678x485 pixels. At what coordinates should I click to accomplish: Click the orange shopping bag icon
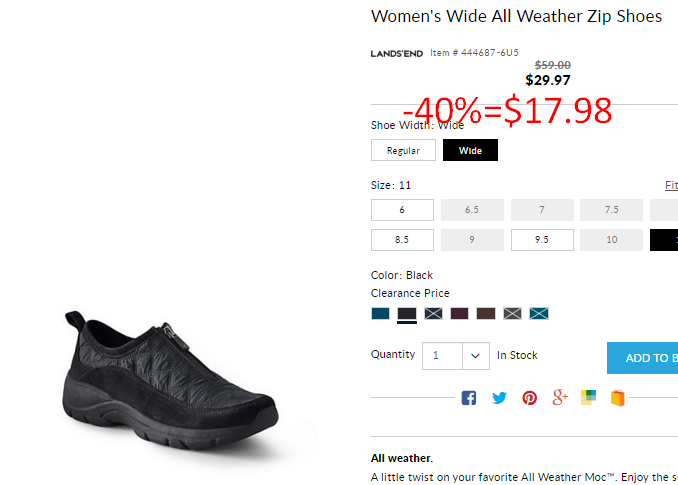click(618, 398)
